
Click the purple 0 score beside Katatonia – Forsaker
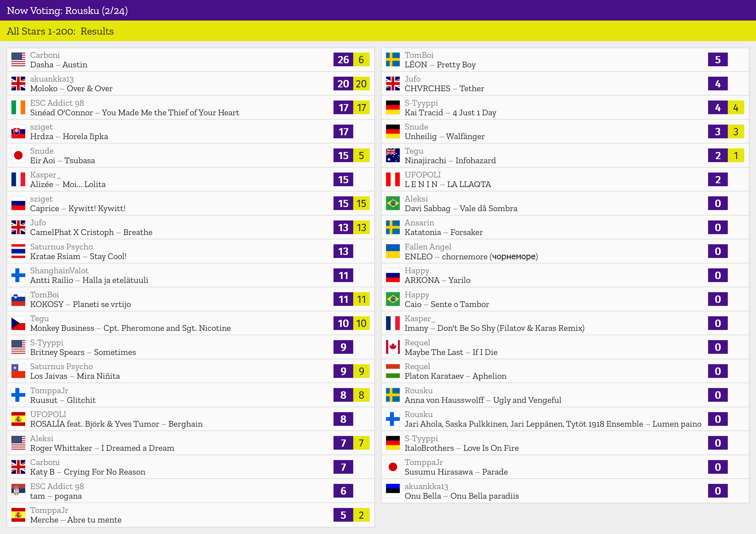pyautogui.click(x=718, y=227)
